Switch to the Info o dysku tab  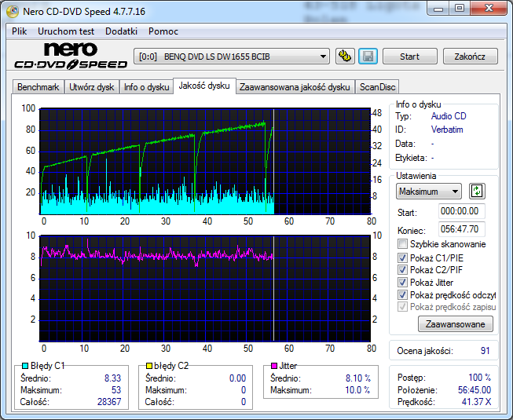tap(146, 87)
